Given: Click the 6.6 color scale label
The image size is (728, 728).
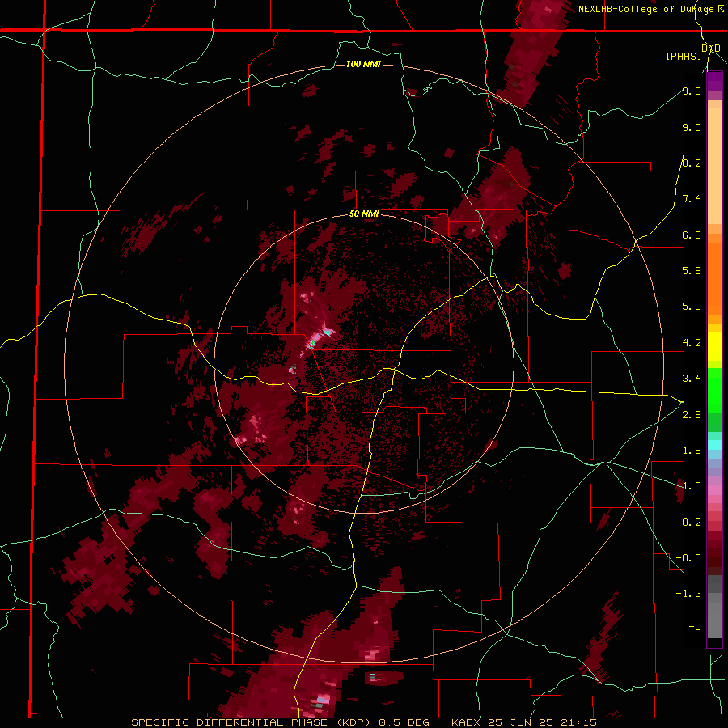Looking at the screenshot, I should pyautogui.click(x=692, y=235).
